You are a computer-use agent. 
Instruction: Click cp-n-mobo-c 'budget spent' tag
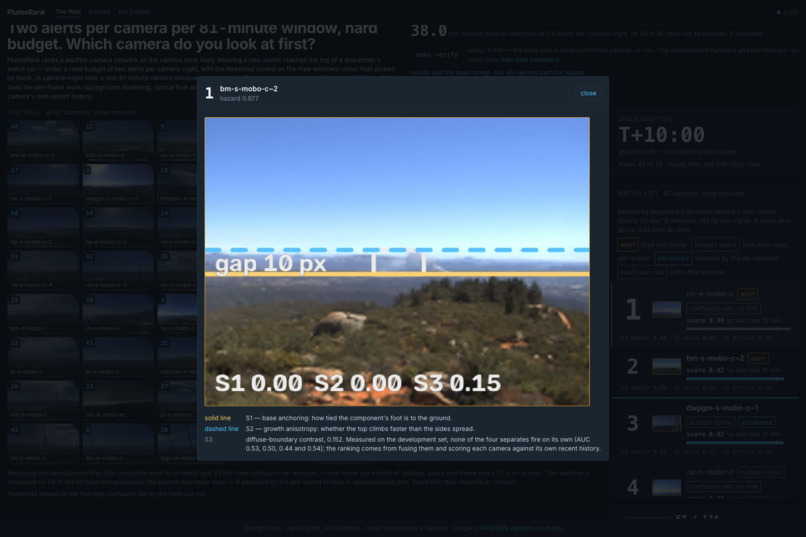[x=761, y=472]
